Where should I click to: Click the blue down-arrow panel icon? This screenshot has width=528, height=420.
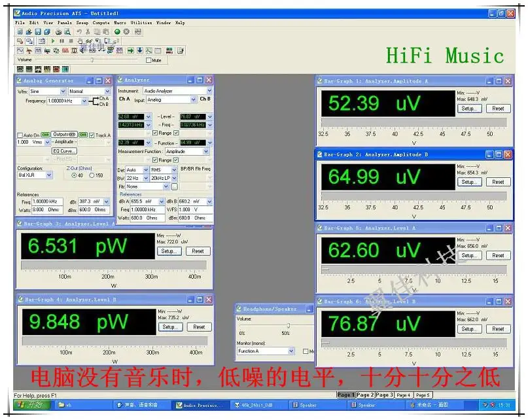tap(139, 50)
